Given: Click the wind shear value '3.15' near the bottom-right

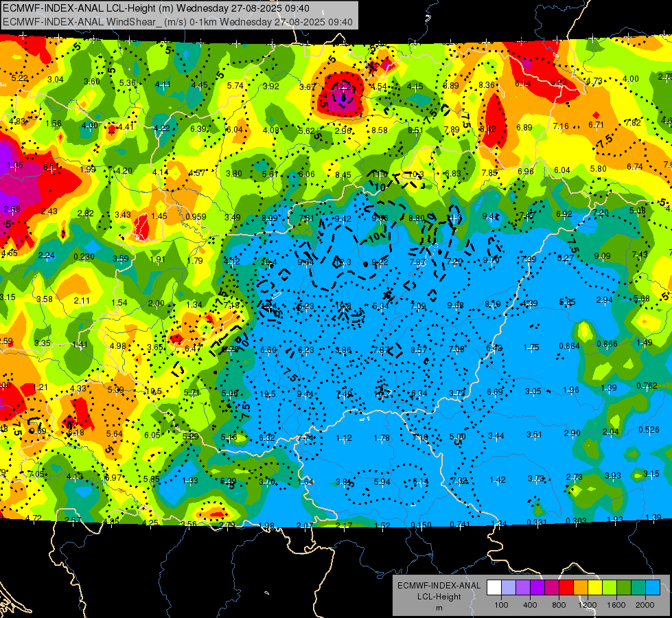Looking at the screenshot, I should (x=651, y=474).
